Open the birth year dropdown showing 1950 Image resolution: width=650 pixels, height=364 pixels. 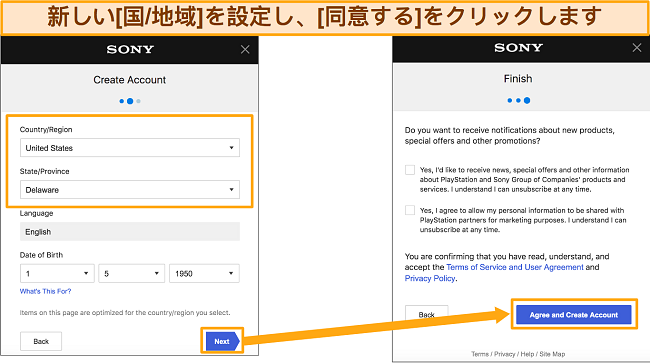coord(204,273)
